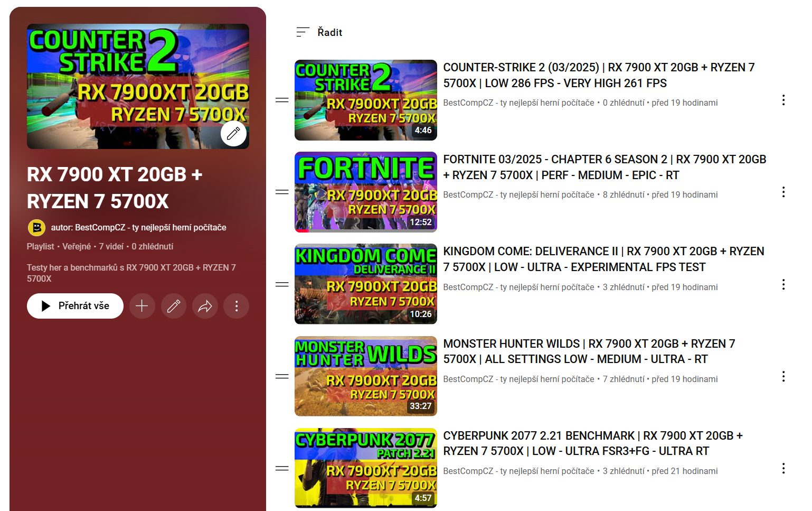Click the Monster Hunter Wilds video title
Image resolution: width=812 pixels, height=511 pixels.
tap(589, 351)
